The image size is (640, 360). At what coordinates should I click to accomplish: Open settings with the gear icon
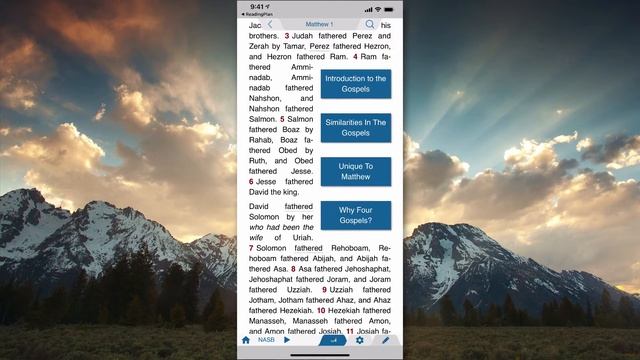coord(360,340)
